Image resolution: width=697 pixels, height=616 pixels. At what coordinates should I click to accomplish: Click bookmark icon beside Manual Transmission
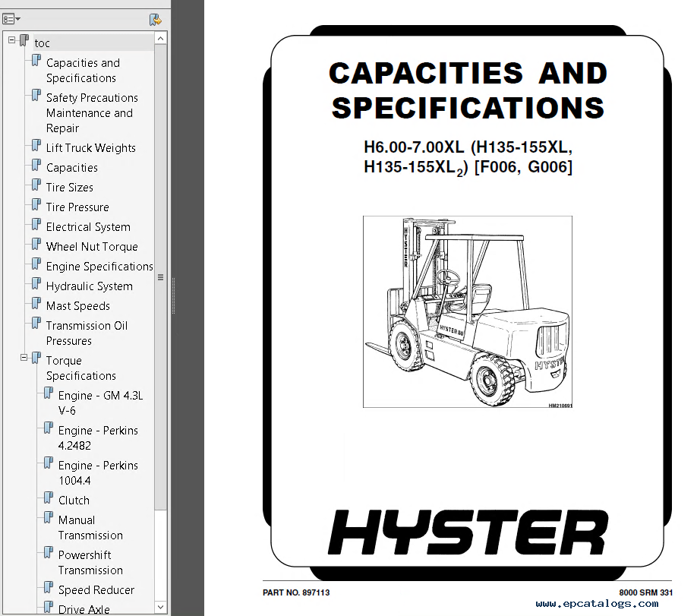click(49, 518)
